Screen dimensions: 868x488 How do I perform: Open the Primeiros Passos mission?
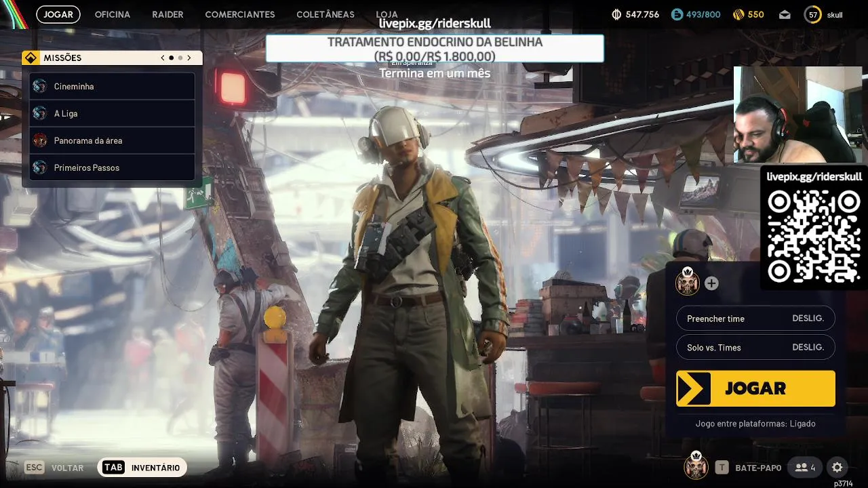pos(113,167)
